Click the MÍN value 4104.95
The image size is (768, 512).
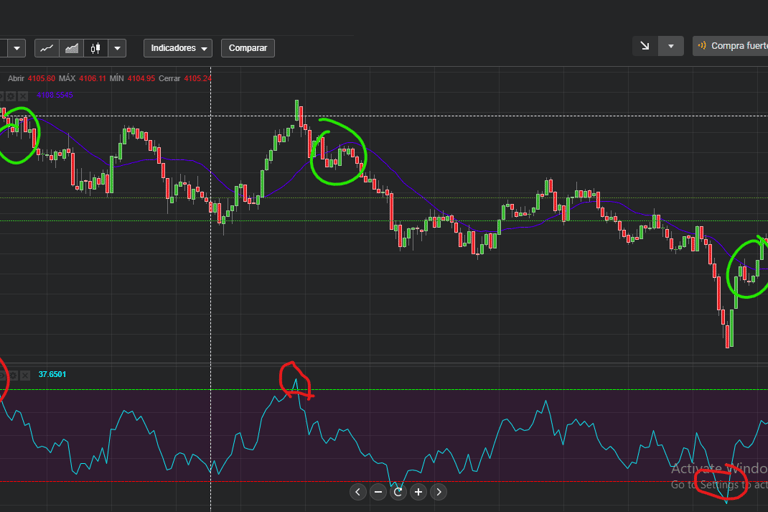click(141, 78)
